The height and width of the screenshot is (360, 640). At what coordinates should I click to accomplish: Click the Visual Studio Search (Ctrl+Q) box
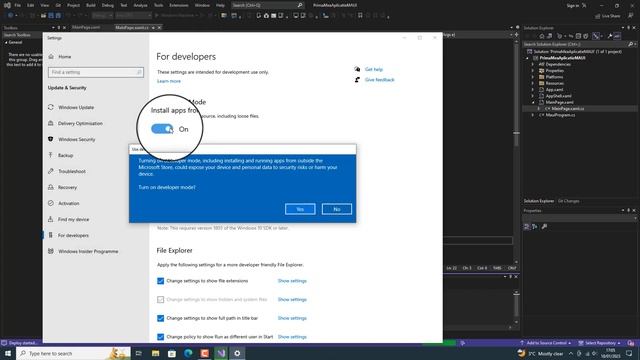point(267,5)
